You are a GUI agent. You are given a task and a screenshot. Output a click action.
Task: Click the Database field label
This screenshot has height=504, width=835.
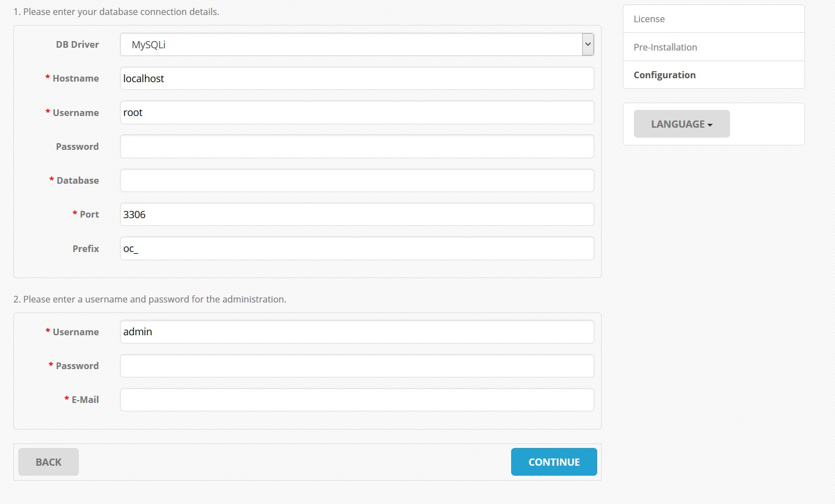77,180
